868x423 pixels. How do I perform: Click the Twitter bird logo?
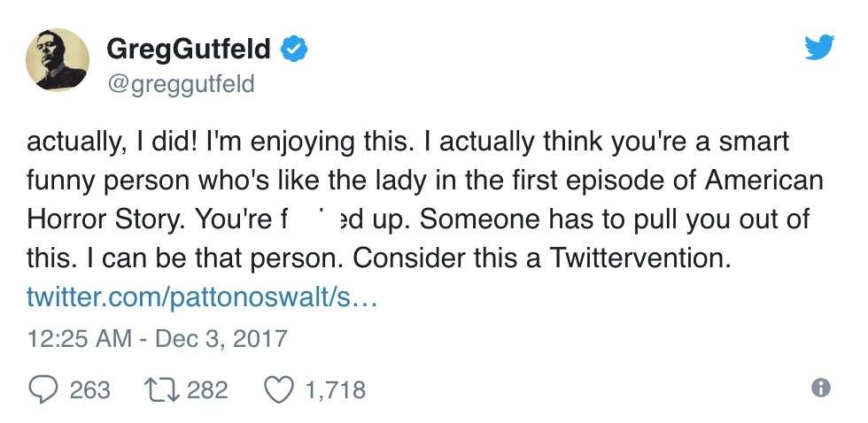[x=819, y=48]
